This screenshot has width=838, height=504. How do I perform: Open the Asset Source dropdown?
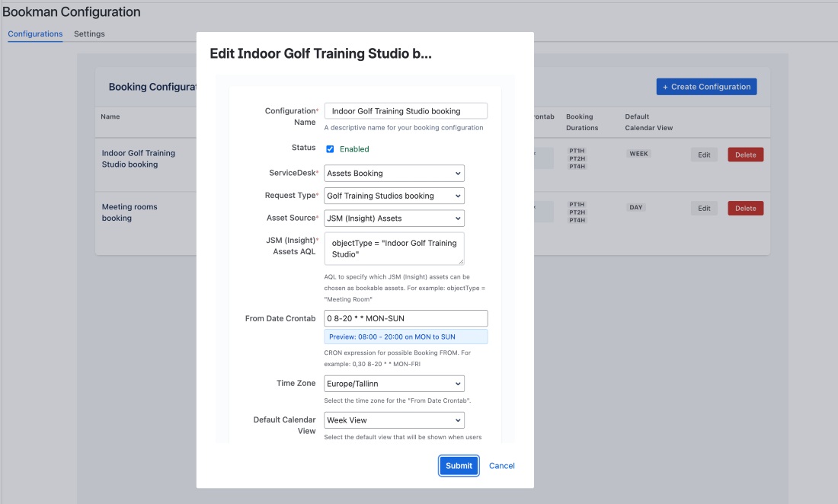pos(394,219)
